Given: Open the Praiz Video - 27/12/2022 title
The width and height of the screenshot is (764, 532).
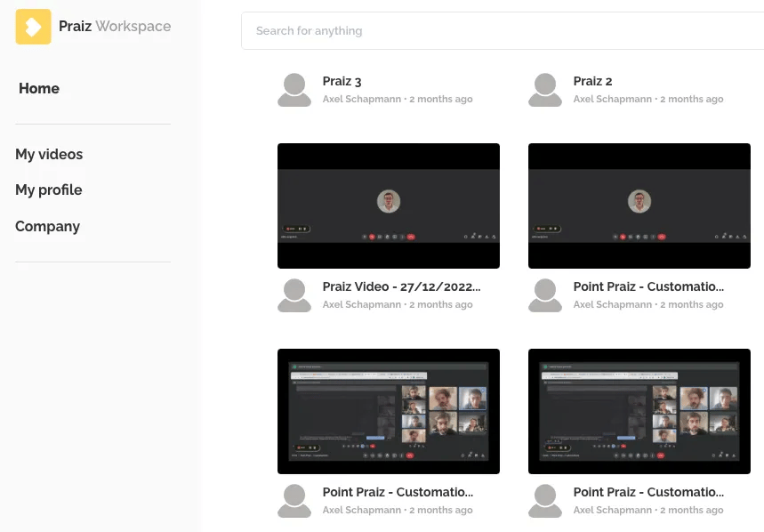Looking at the screenshot, I should coord(401,286).
